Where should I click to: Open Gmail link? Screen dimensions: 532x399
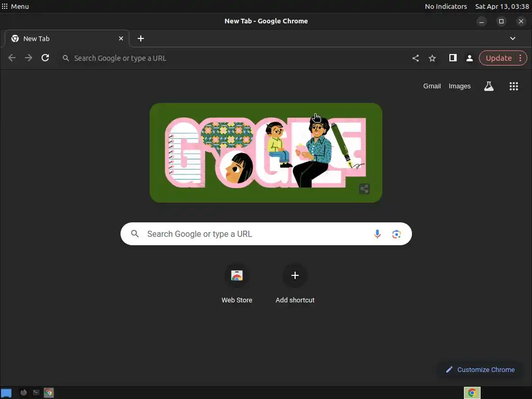432,86
